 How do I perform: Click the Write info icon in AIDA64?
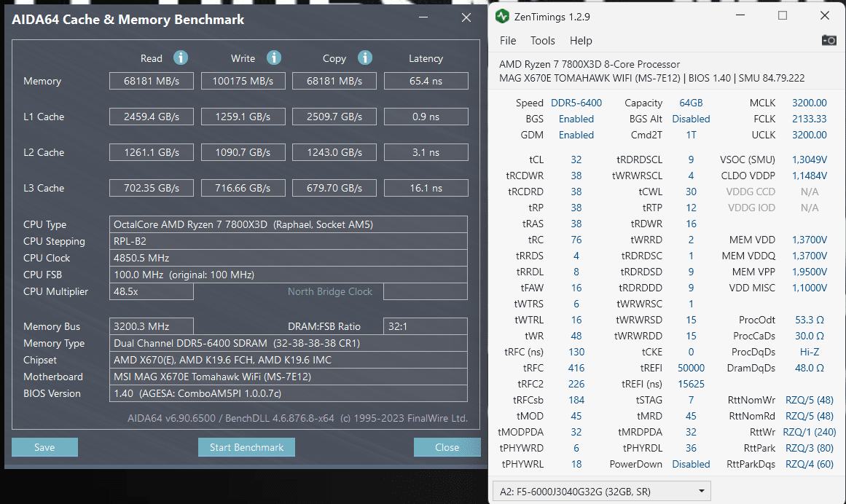(274, 58)
